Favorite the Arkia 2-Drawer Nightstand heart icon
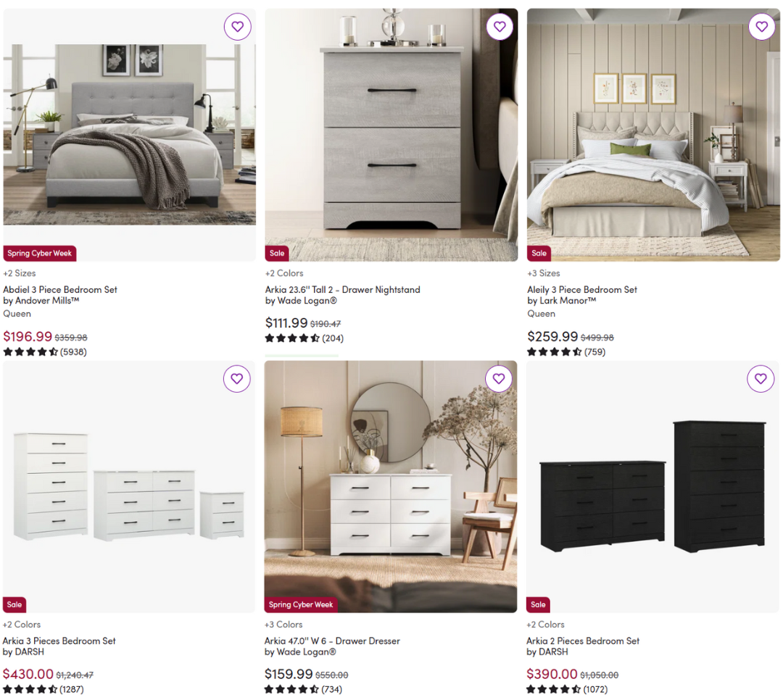Screen dimensions: 783x700 [500, 27]
